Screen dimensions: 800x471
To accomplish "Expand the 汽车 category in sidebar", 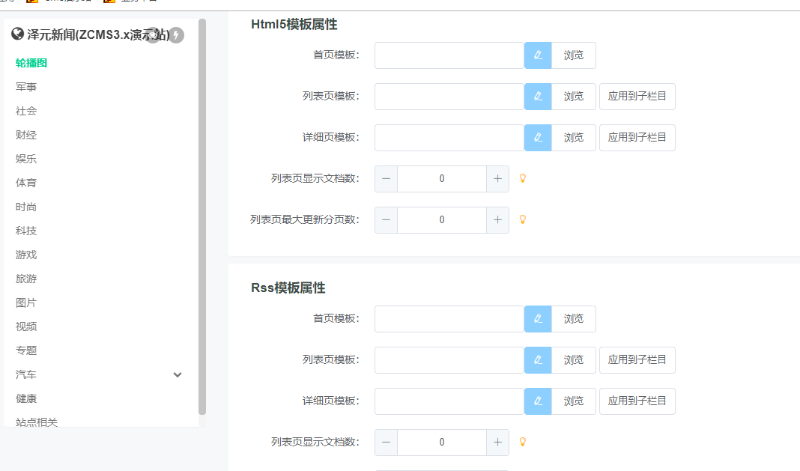I will point(178,375).
